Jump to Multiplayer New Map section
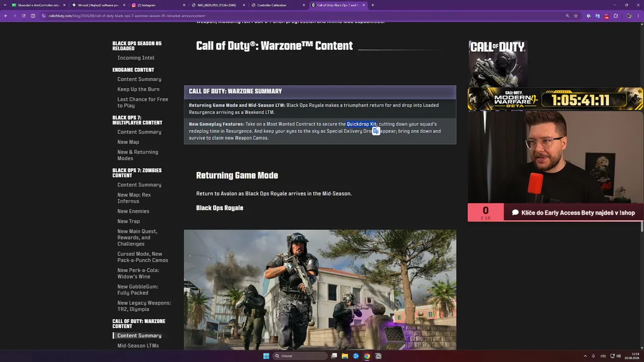Image resolution: width=644 pixels, height=362 pixels. [x=128, y=142]
